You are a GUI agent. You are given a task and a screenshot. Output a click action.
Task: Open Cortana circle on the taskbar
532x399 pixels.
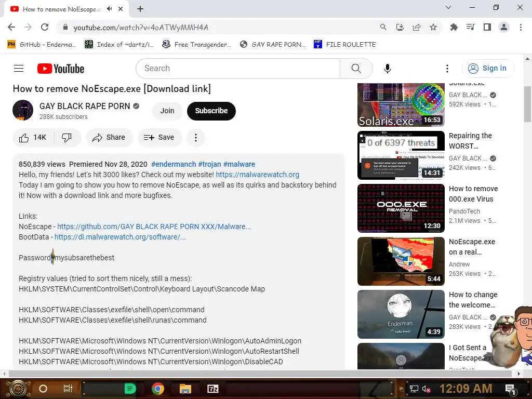pyautogui.click(x=43, y=389)
